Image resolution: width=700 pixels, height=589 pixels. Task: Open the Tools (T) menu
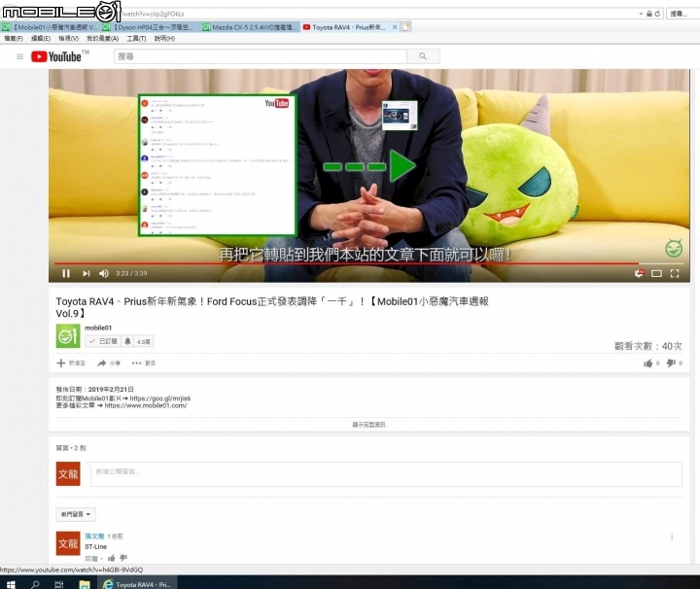pyautogui.click(x=136, y=38)
